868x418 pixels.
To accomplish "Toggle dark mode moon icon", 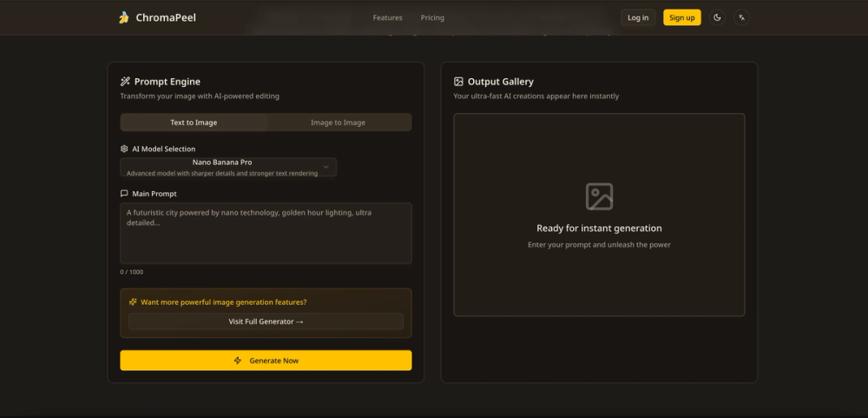I will (717, 17).
